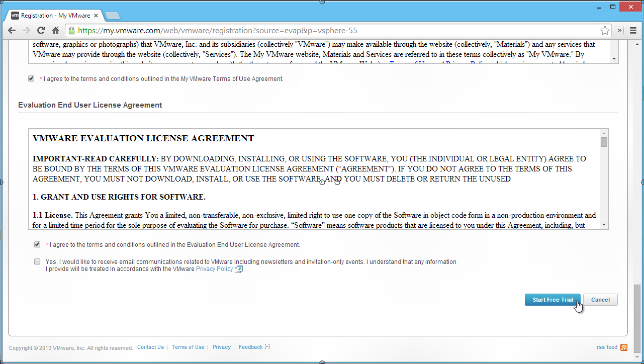Click the Start Free Trial button

tap(553, 300)
